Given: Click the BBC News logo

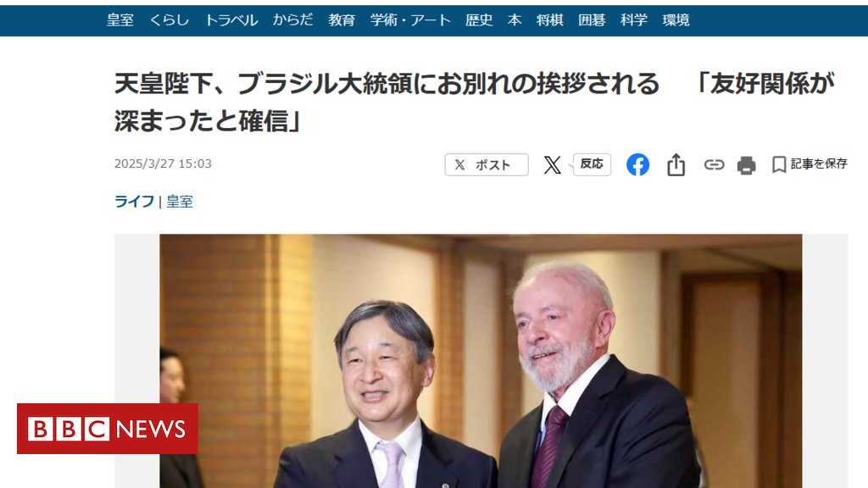Looking at the screenshot, I should [x=108, y=429].
